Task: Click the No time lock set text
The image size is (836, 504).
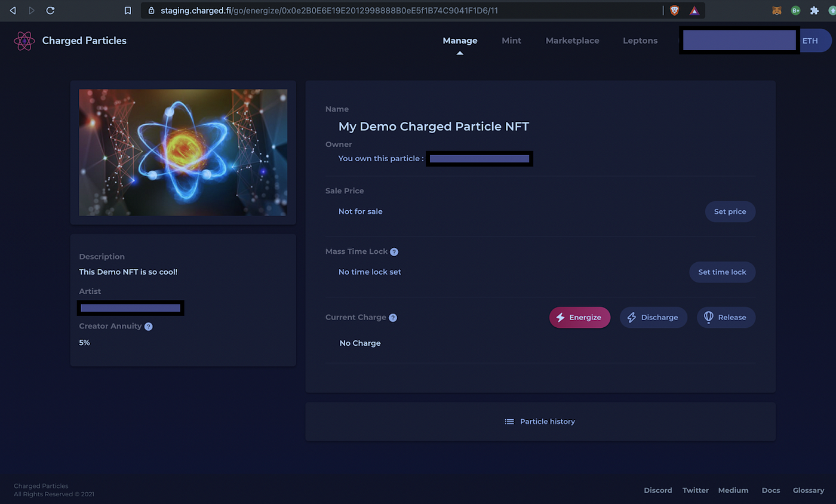Action: (x=370, y=272)
